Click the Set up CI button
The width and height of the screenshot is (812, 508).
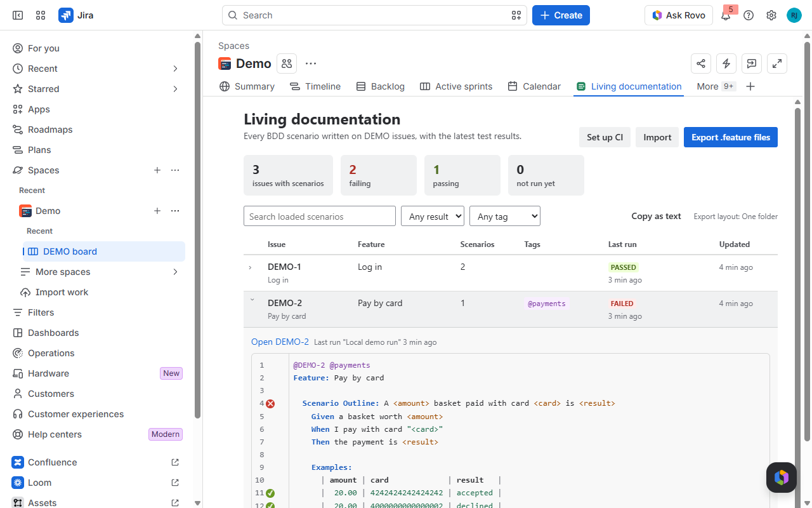(605, 137)
